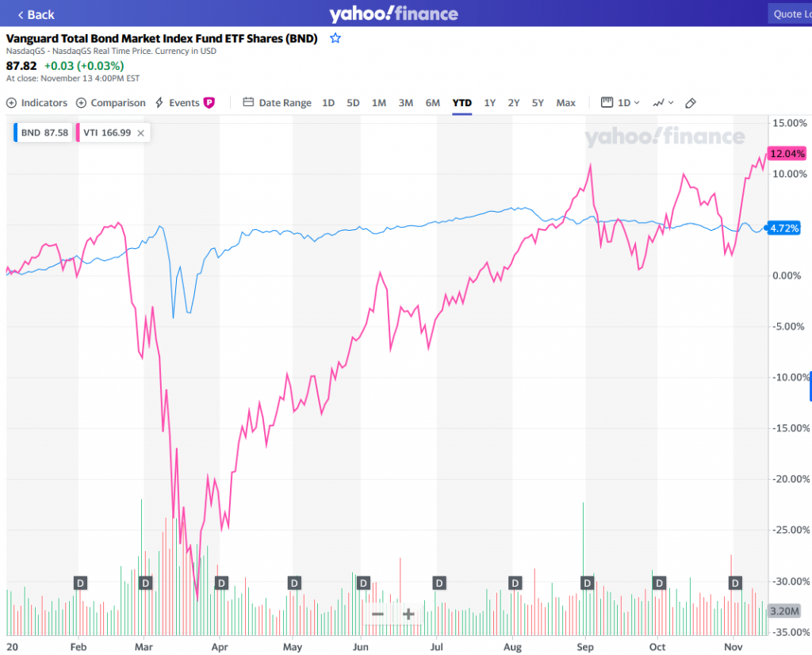
Task: Click the dividend marker near Nov
Action: [x=735, y=583]
